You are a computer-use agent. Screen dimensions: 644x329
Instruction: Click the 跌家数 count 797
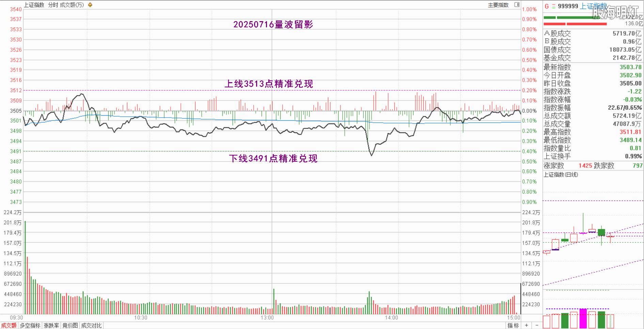638,166
